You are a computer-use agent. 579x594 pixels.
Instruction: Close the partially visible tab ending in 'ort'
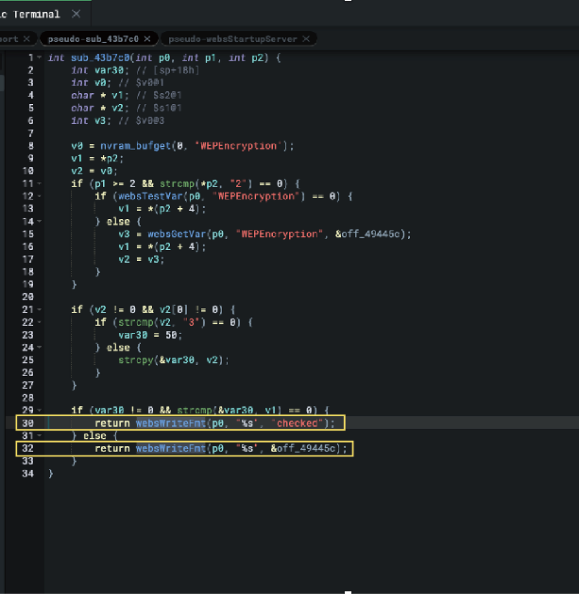[27, 39]
